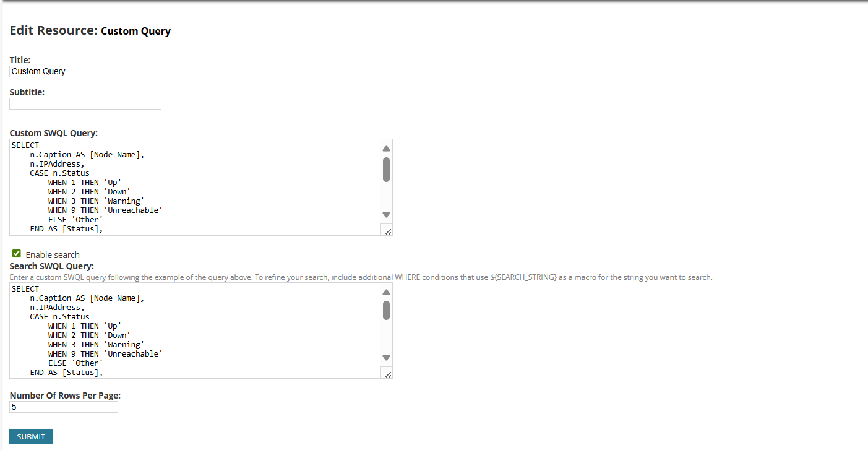Click inside the Search SWQL Query text area
The width and height of the screenshot is (868, 450).
(x=196, y=331)
